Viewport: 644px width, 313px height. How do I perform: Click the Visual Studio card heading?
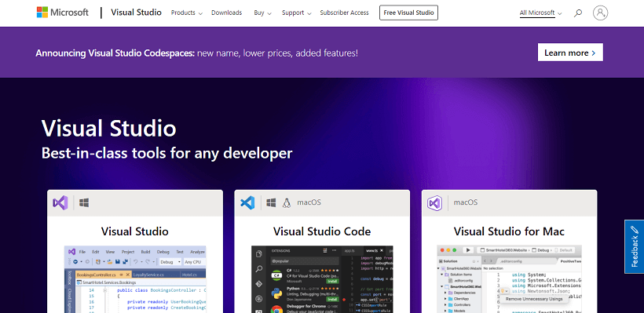(135, 231)
